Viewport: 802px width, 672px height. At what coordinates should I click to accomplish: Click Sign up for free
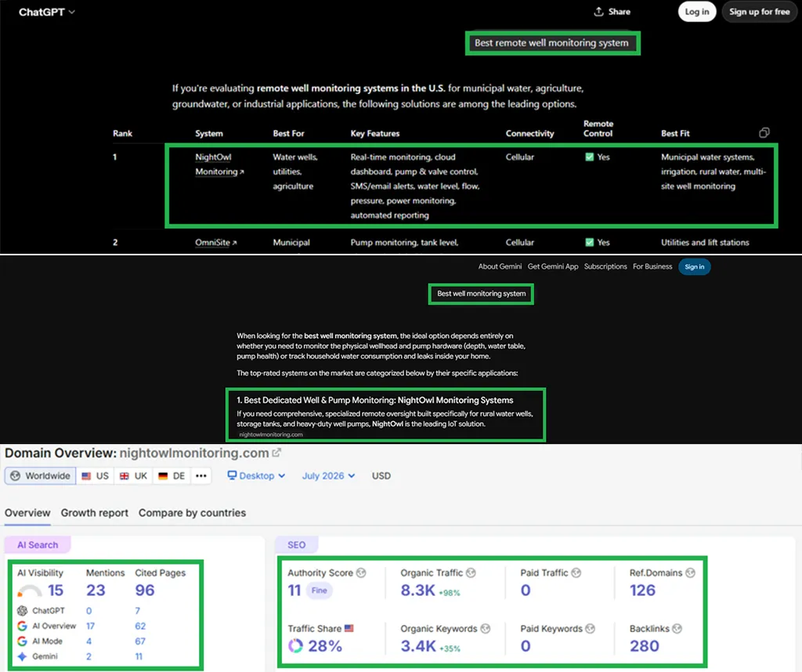point(759,12)
